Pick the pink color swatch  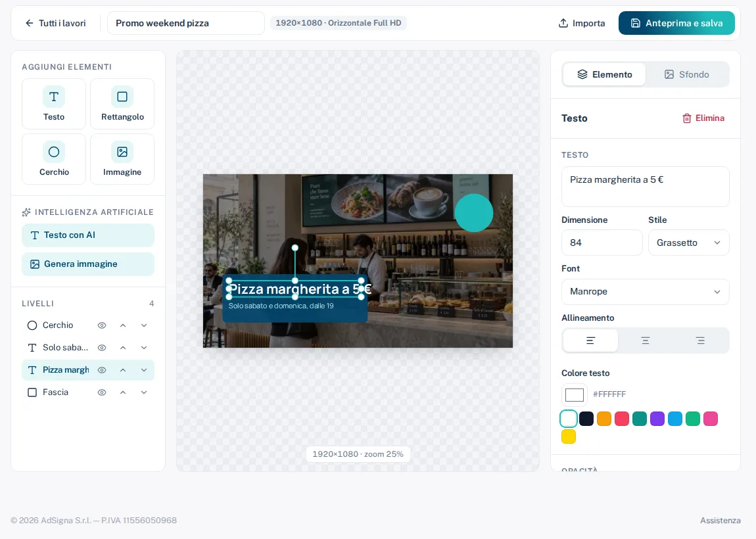(x=711, y=419)
